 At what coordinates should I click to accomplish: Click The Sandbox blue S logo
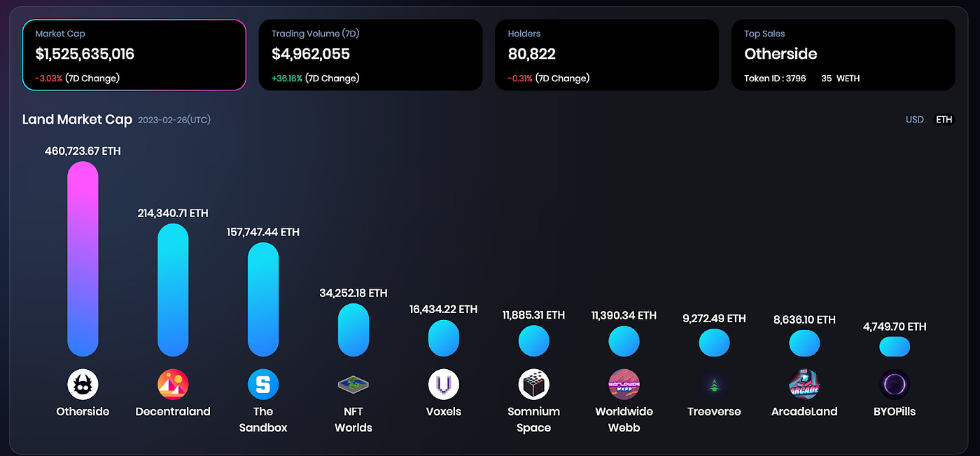click(x=263, y=385)
